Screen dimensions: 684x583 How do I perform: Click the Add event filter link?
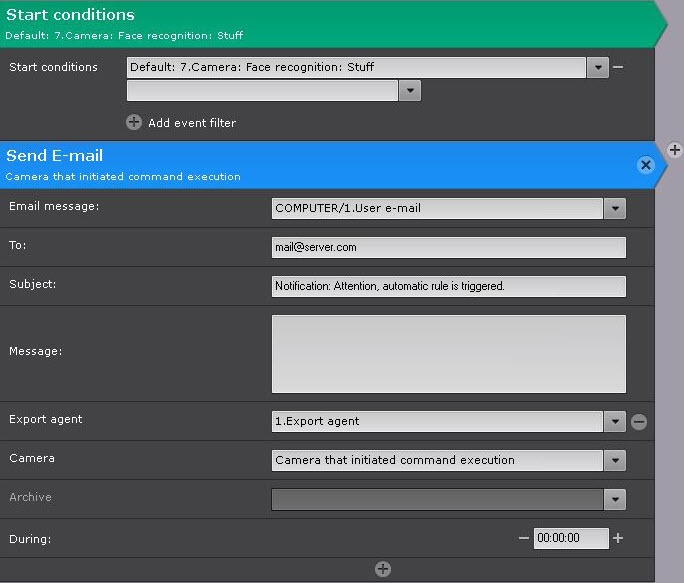click(192, 123)
